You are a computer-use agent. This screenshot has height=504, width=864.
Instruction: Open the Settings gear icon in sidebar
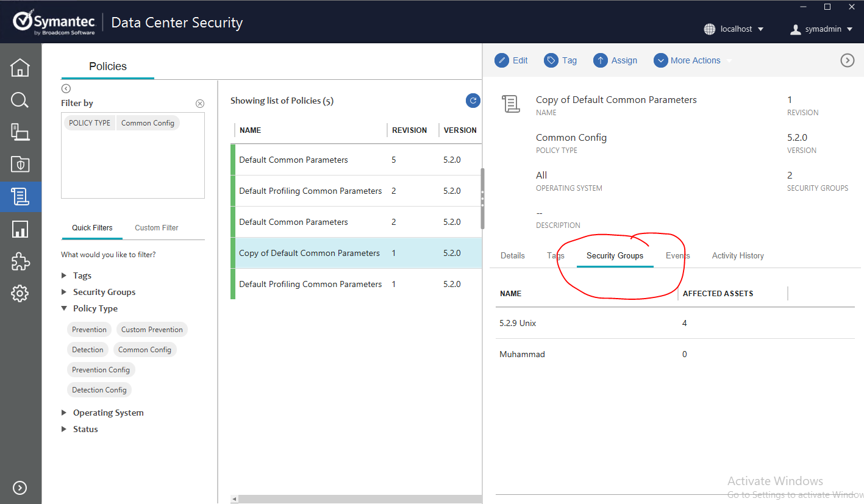(20, 294)
